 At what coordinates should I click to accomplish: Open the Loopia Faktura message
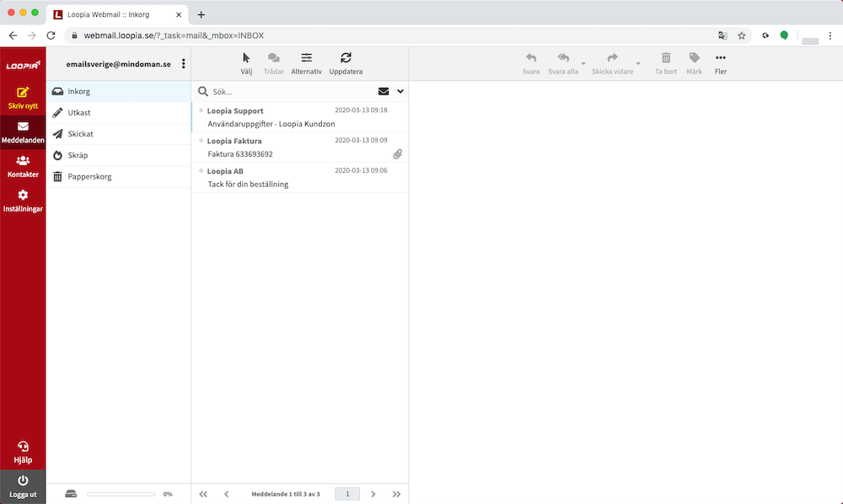300,147
